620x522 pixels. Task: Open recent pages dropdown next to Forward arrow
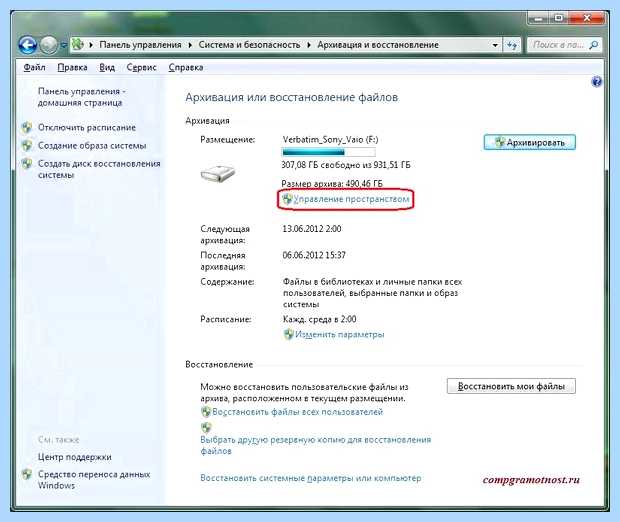click(63, 45)
